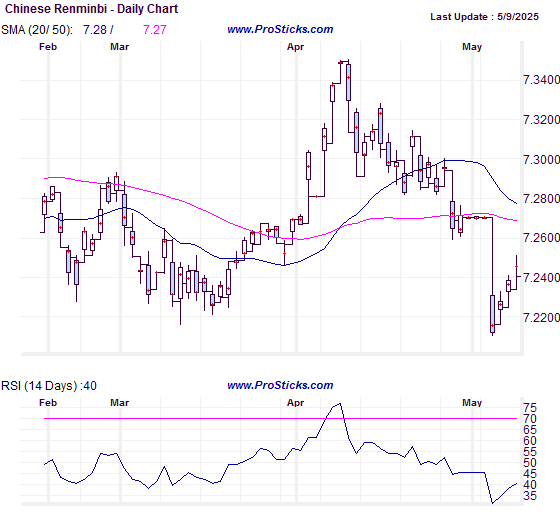Click the Last Update : 5/9/2025 text
Screen dimensions: 560x525
click(x=484, y=17)
